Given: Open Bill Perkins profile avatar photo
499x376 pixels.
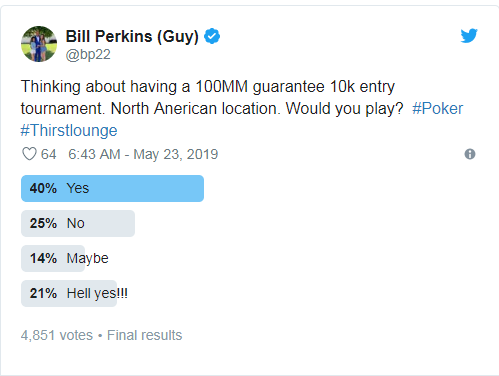Looking at the screenshot, I should [39, 44].
